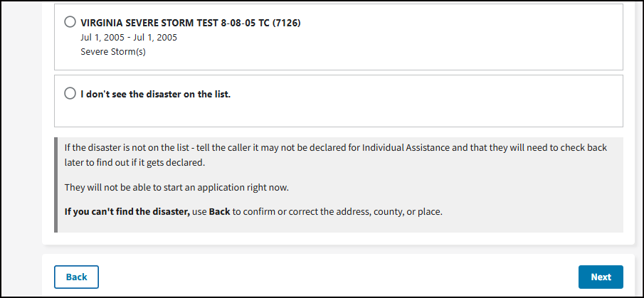Choose "I don't see the disaster" radio button
The width and height of the screenshot is (644, 298).
point(70,93)
